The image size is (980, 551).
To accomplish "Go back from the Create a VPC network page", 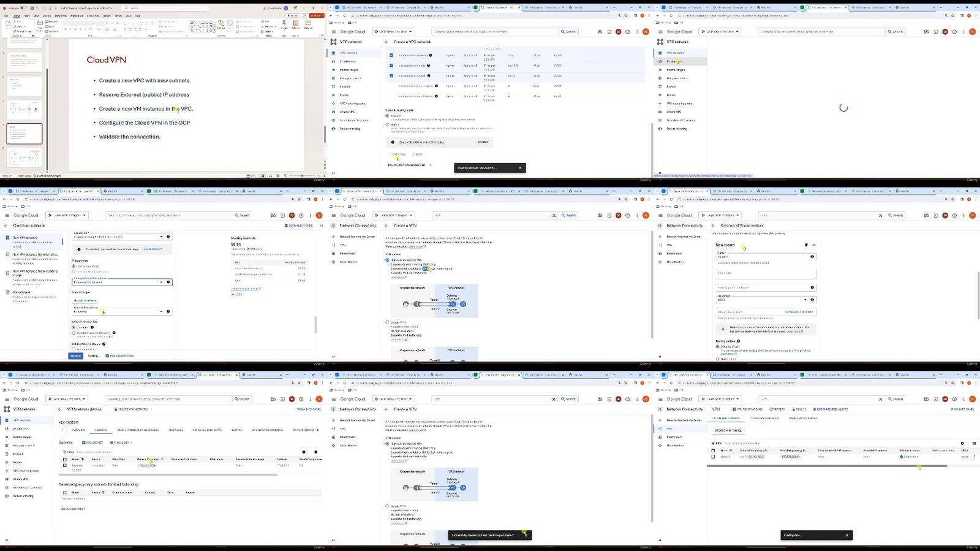I will [x=386, y=42].
